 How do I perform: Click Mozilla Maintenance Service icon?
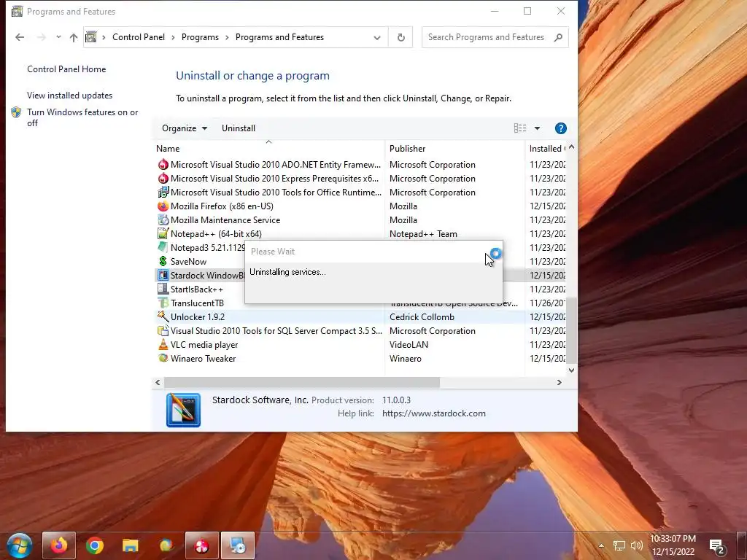[163, 220]
